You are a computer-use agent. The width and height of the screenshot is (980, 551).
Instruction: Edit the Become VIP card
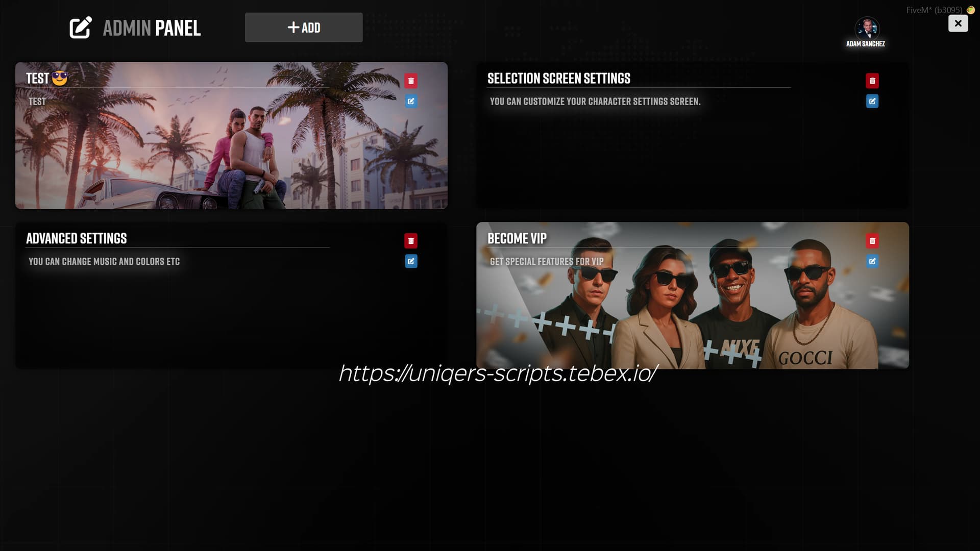pos(872,261)
